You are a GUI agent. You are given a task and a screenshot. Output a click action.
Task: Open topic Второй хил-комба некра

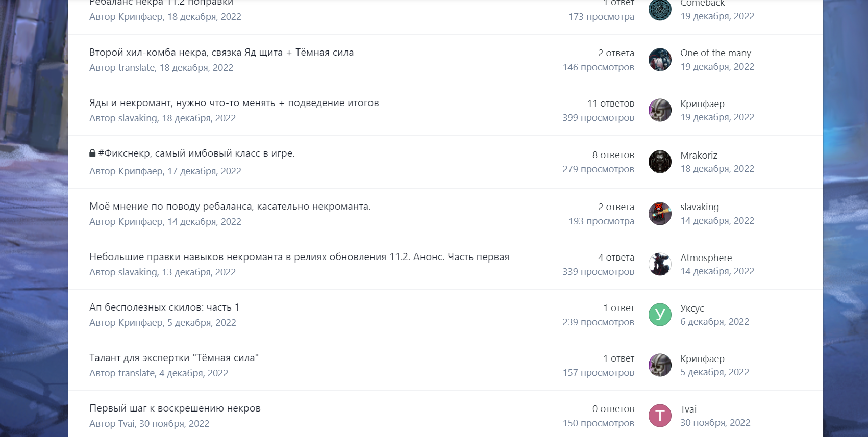click(221, 53)
